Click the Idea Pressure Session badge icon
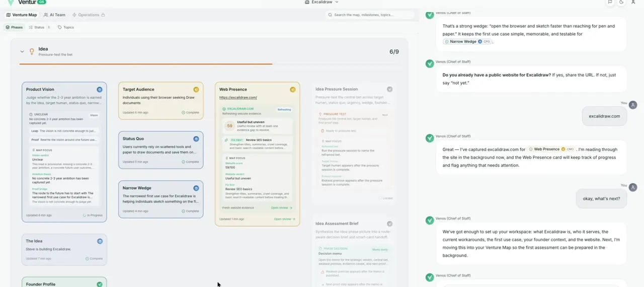This screenshot has width=644, height=287. (x=389, y=89)
